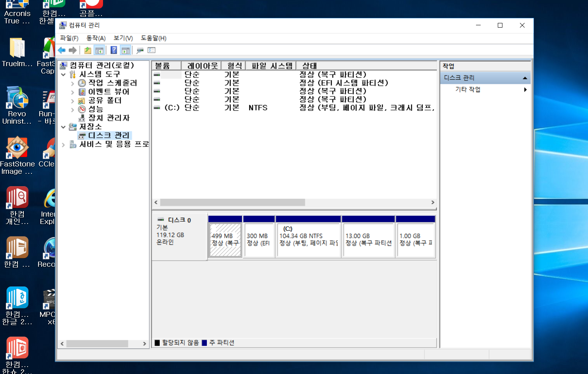Select 작업 스케줄러 in the tree
Image resolution: width=588 pixels, height=374 pixels.
coord(112,83)
